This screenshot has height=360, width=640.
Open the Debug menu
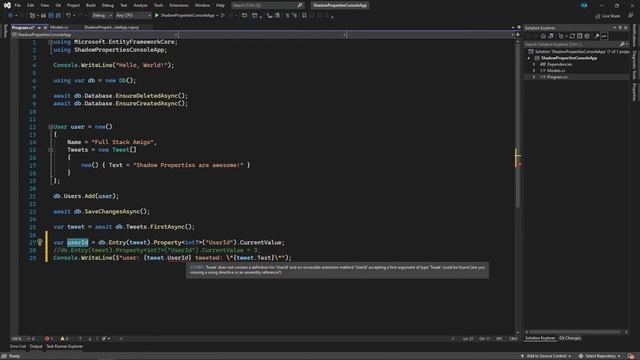108,5
